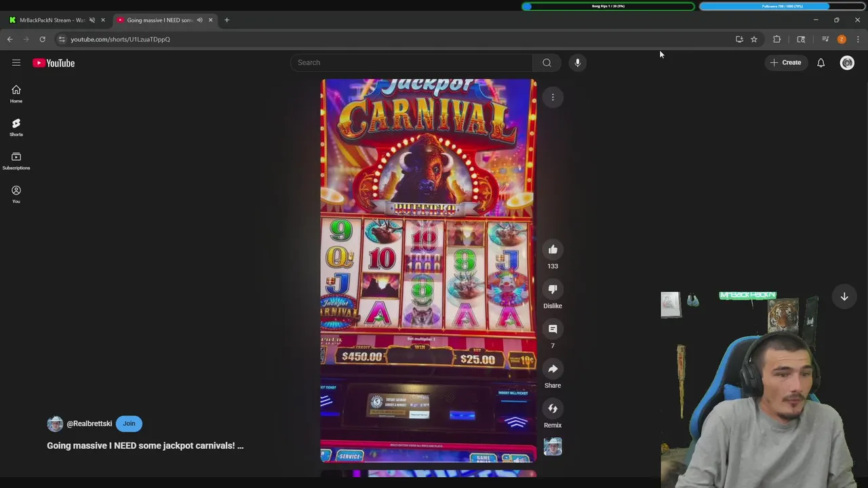The width and height of the screenshot is (868, 488).
Task: Dislike the Short
Action: tap(553, 289)
